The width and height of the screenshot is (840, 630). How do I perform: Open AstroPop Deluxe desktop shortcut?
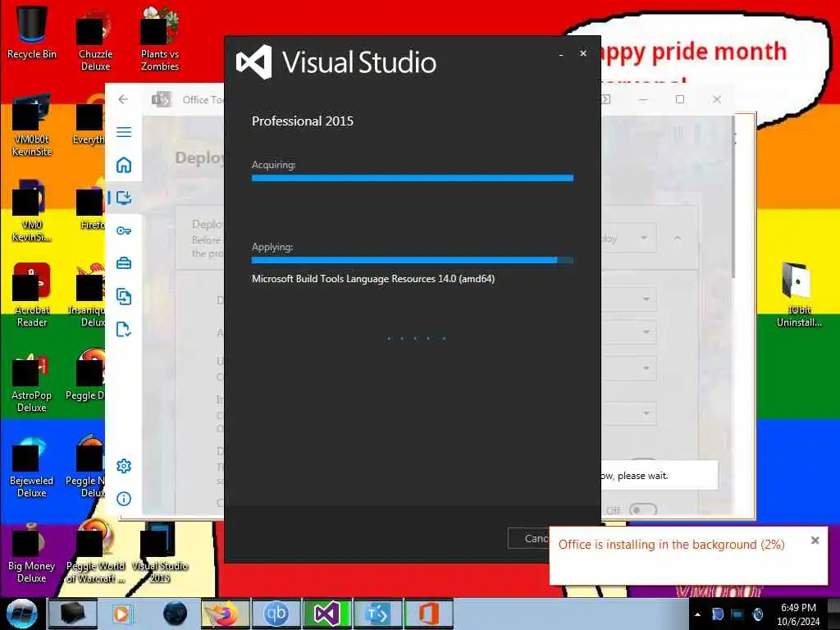point(32,382)
